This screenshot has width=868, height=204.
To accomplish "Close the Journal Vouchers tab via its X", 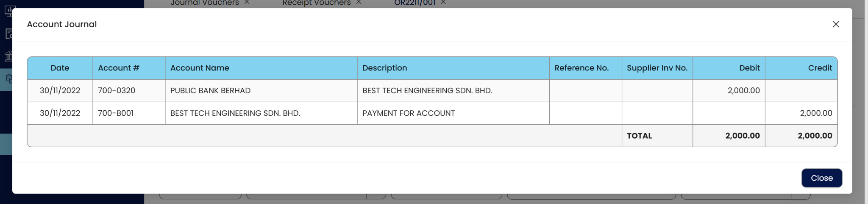I will [x=247, y=3].
